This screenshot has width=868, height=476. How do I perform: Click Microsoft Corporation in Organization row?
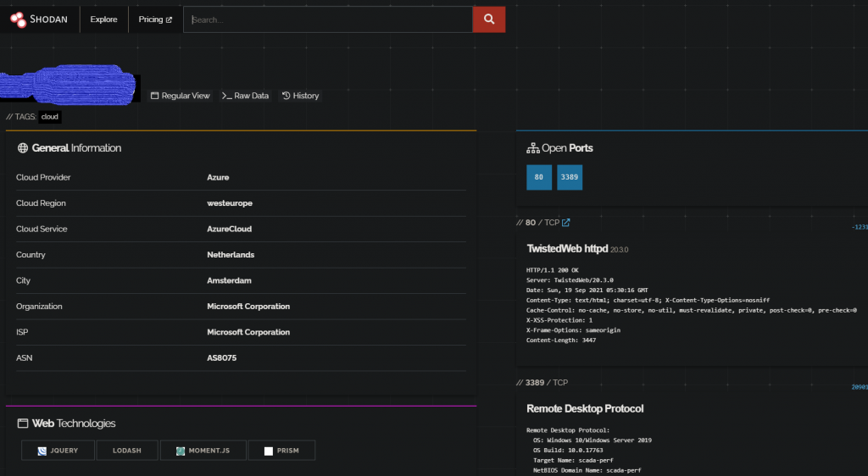point(248,307)
